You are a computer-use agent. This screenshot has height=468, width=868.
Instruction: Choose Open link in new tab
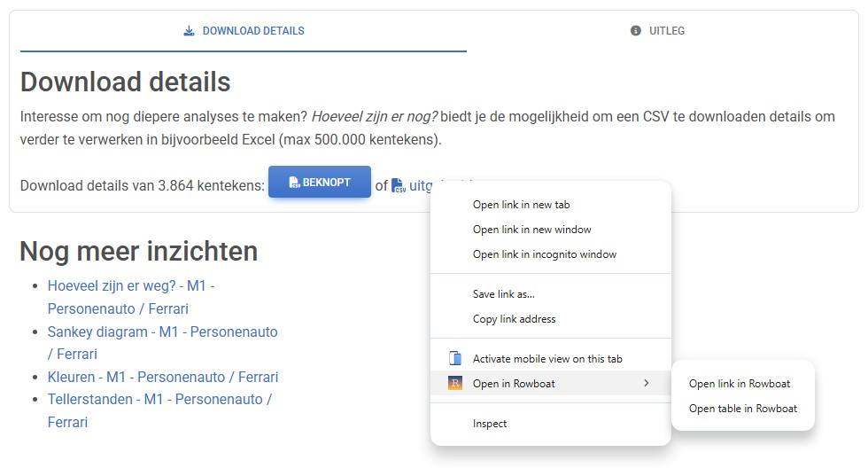(521, 205)
